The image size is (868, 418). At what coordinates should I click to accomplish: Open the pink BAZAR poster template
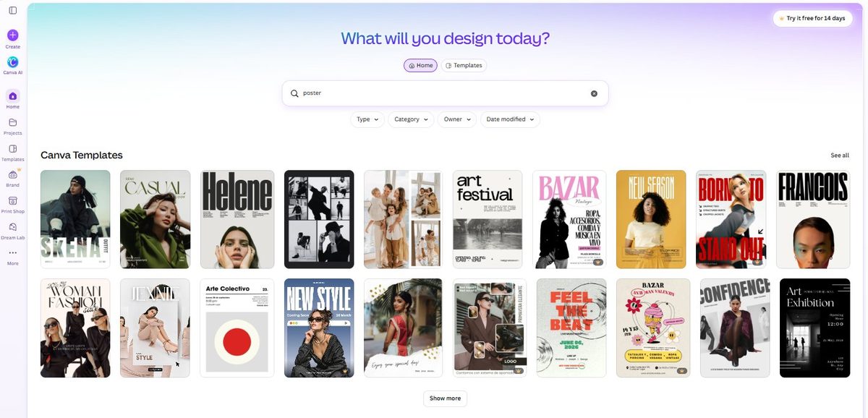(569, 219)
